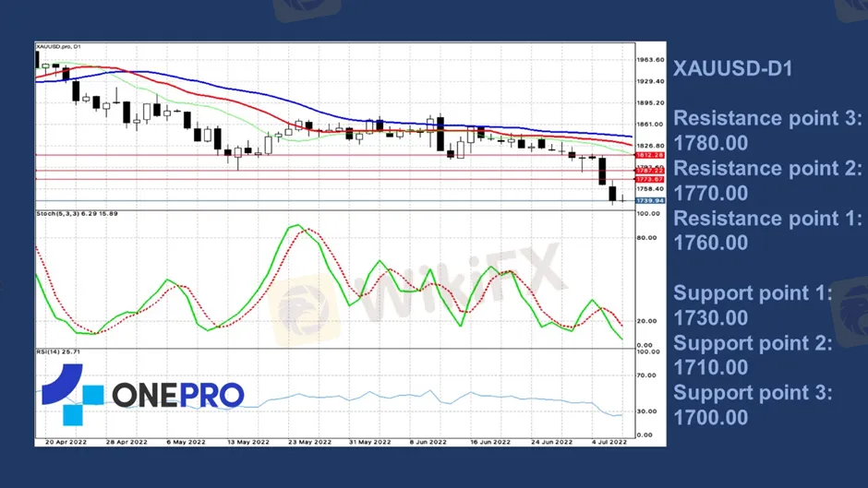Click the Support point 1 value 1730.00
The width and height of the screenshot is (868, 488).
click(x=711, y=317)
